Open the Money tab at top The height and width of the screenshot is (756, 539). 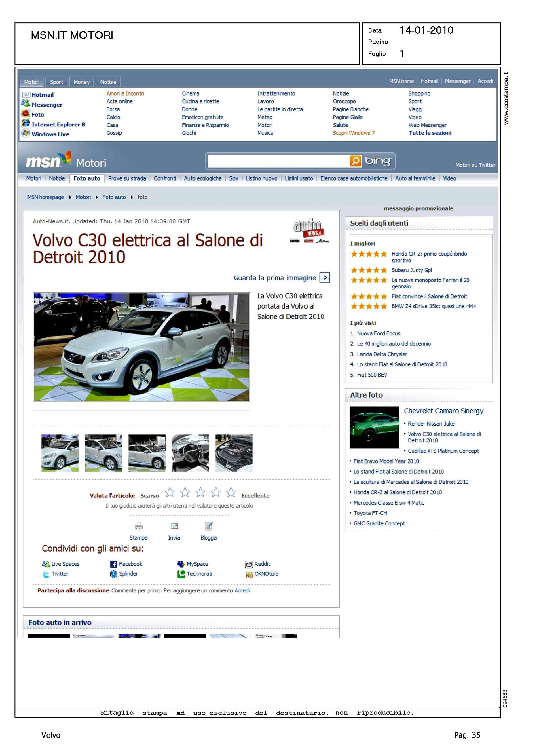(x=81, y=82)
